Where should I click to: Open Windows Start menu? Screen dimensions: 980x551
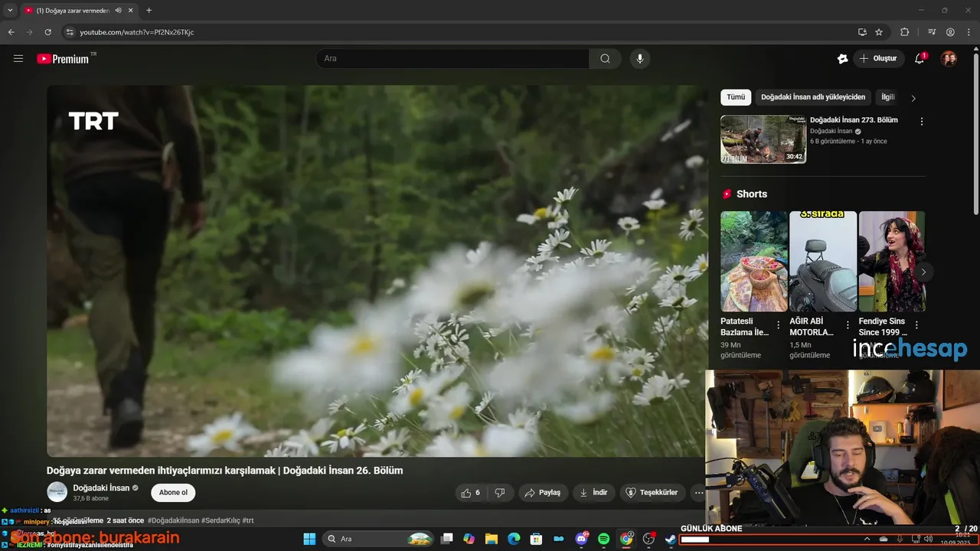(309, 539)
